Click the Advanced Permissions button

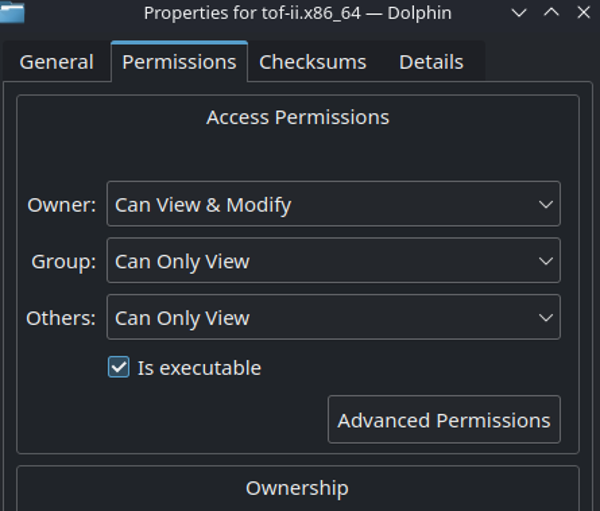(444, 421)
